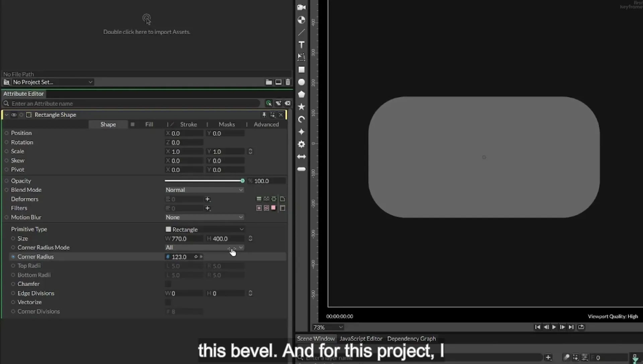The image size is (643, 364).
Task: Open the Primitive Type Rectangle dropdown
Action: (204, 230)
